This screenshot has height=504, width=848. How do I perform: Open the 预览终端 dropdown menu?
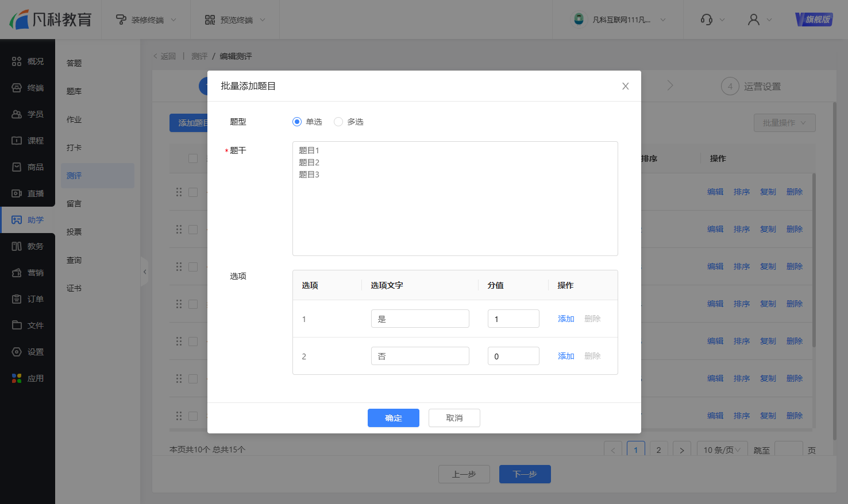tap(236, 20)
